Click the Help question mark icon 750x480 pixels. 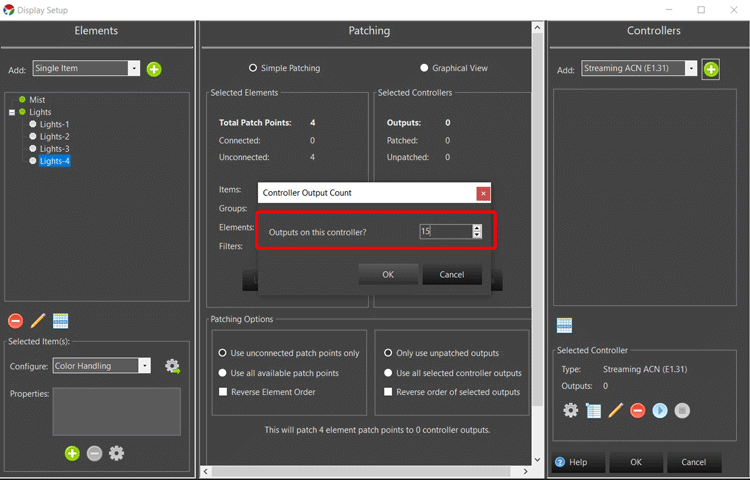click(560, 462)
